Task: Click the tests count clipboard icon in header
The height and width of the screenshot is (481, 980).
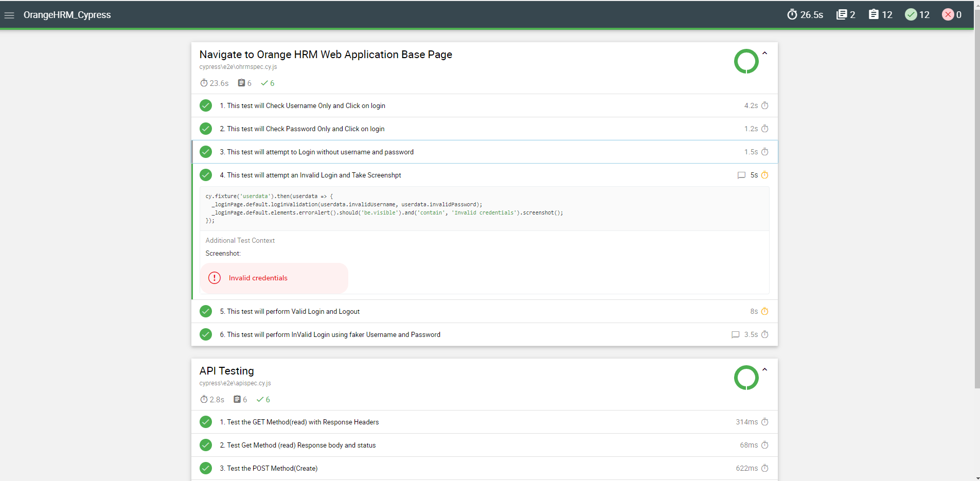Action: [x=874, y=14]
